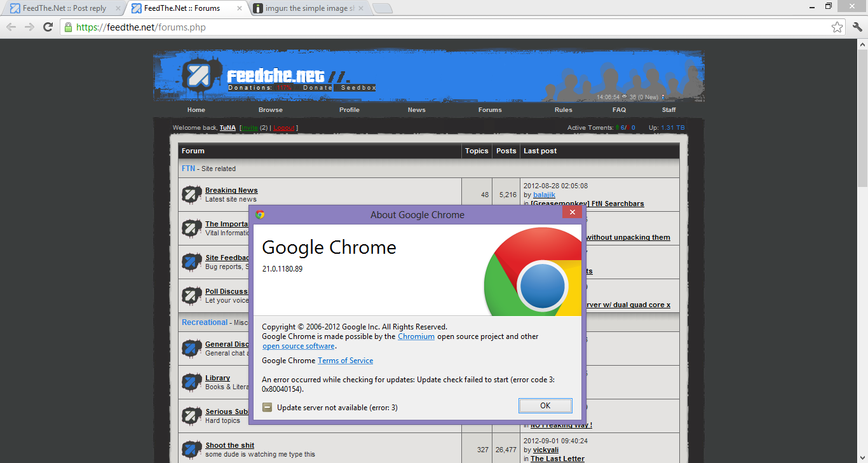Image resolution: width=868 pixels, height=463 pixels.
Task: Click the General Discussion forum icon
Action: 191,349
